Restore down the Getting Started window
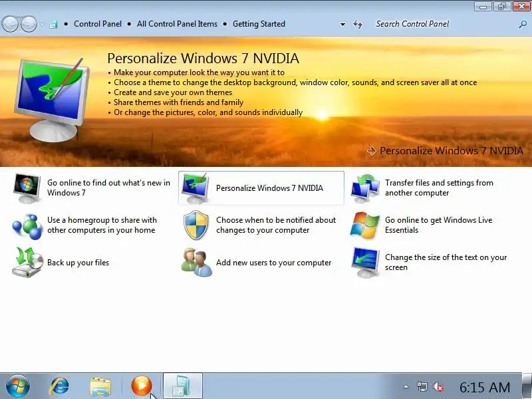The height and width of the screenshot is (399, 532). pyautogui.click(x=502, y=7)
